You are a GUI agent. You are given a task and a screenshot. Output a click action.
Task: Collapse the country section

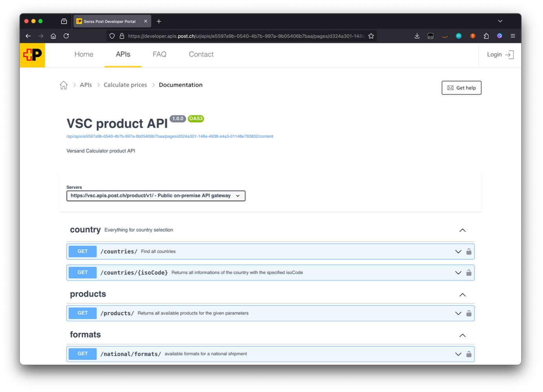[x=463, y=230]
